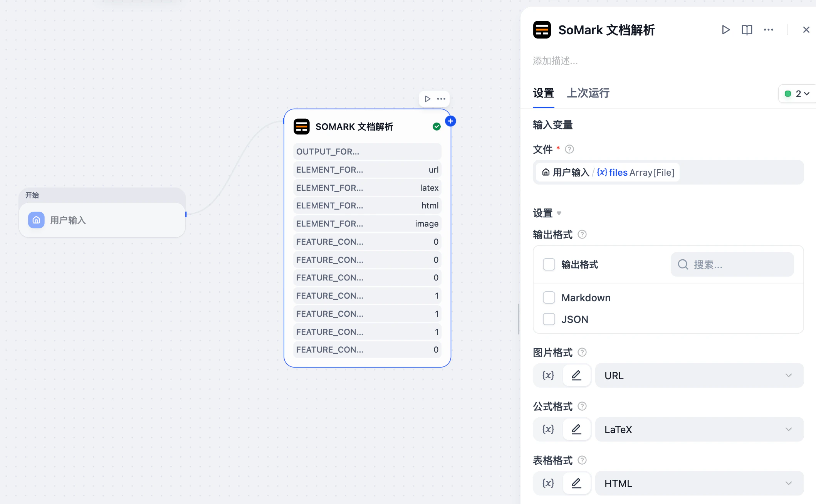Click the blue plus handle on the SOMARK node
This screenshot has height=504, width=816.
450,121
